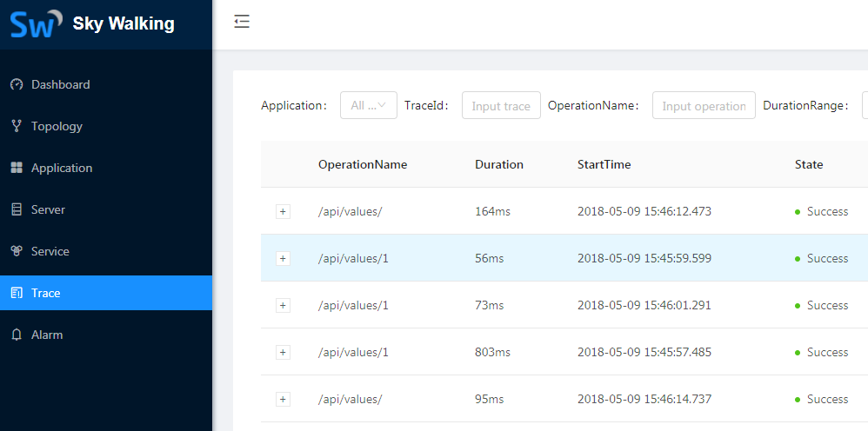Expand the 803ms /api/values/1 trace row
The width and height of the screenshot is (868, 431).
(x=283, y=352)
